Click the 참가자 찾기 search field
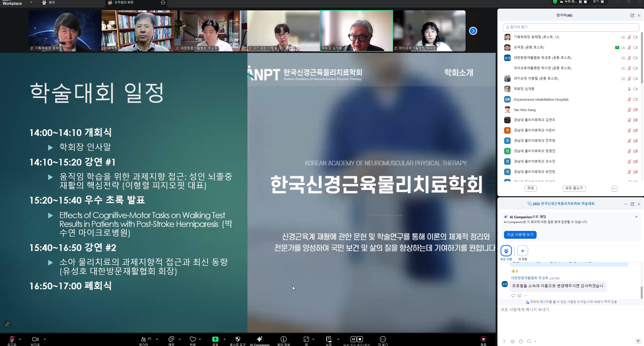Image resolution: width=644 pixels, height=346 pixels. click(571, 27)
